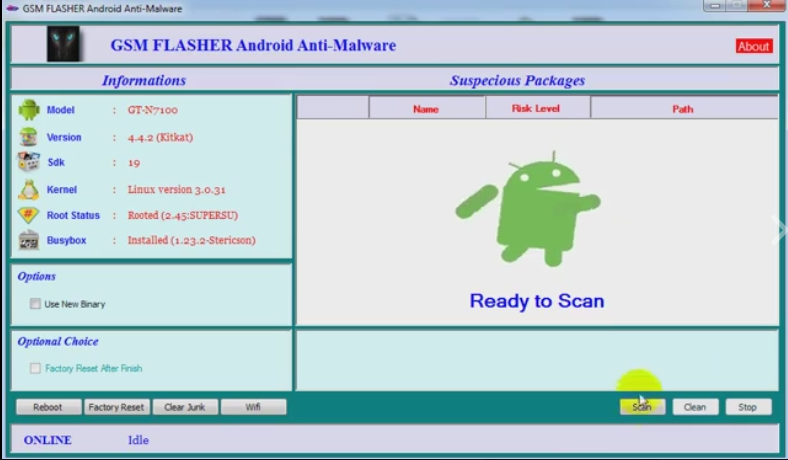
Task: Click the Busybox label
Action: pos(66,240)
